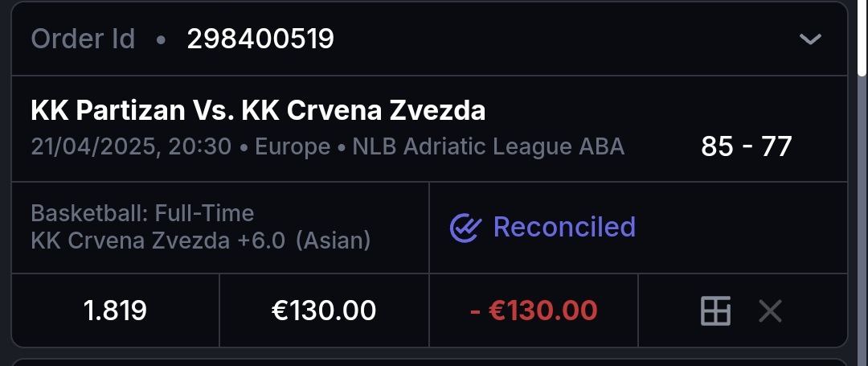The image size is (868, 366).
Task: Click the 85 - 77 final score
Action: (746, 146)
